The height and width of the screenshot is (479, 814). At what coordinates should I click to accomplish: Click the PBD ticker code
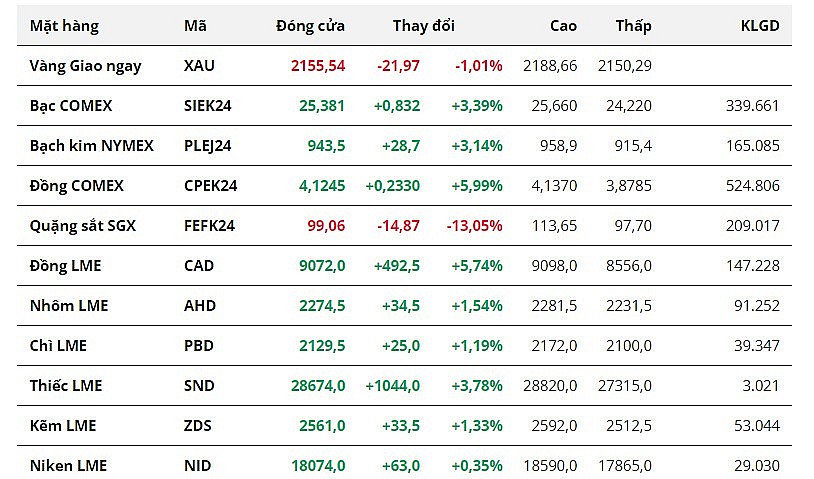(199, 345)
